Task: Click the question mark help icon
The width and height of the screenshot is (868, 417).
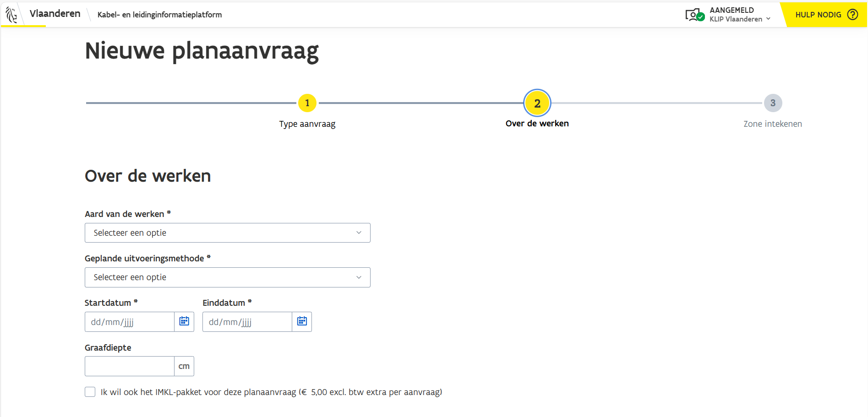Action: point(852,15)
